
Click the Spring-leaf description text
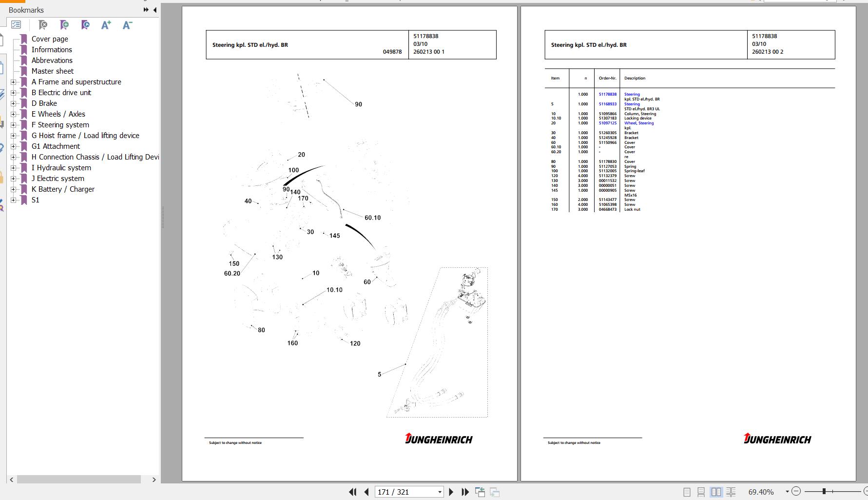click(635, 171)
